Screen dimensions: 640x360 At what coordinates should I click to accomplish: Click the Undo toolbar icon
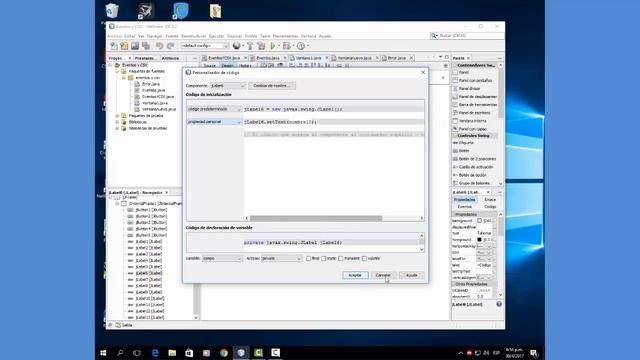(160, 46)
